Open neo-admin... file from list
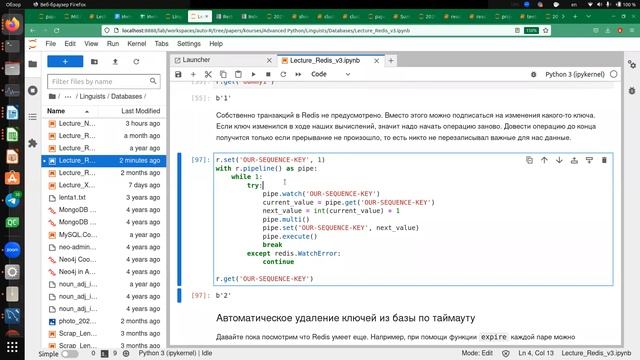 point(104,247)
